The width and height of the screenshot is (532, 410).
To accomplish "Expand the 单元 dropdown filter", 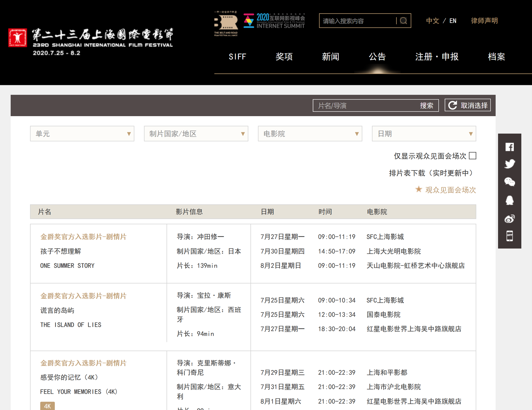I will click(x=82, y=134).
